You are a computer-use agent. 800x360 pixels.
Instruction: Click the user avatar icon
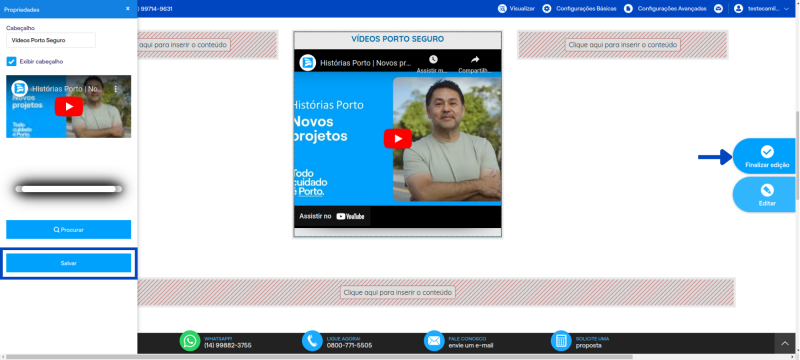point(738,9)
